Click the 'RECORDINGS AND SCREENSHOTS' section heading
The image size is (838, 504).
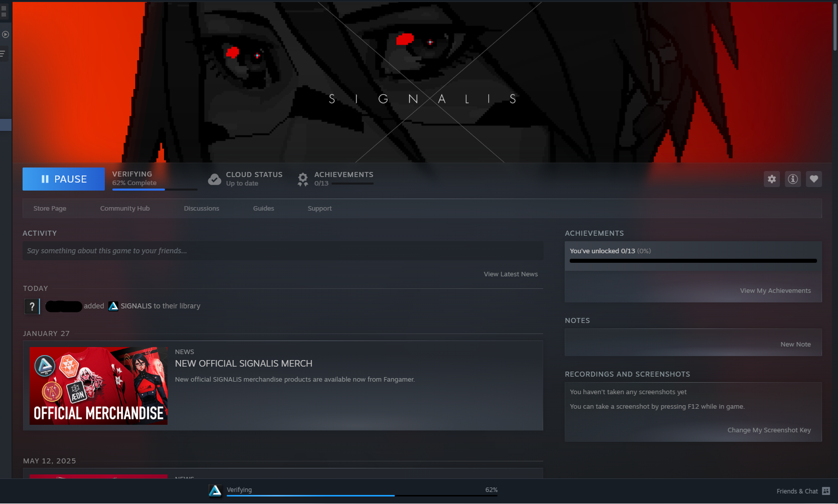627,374
